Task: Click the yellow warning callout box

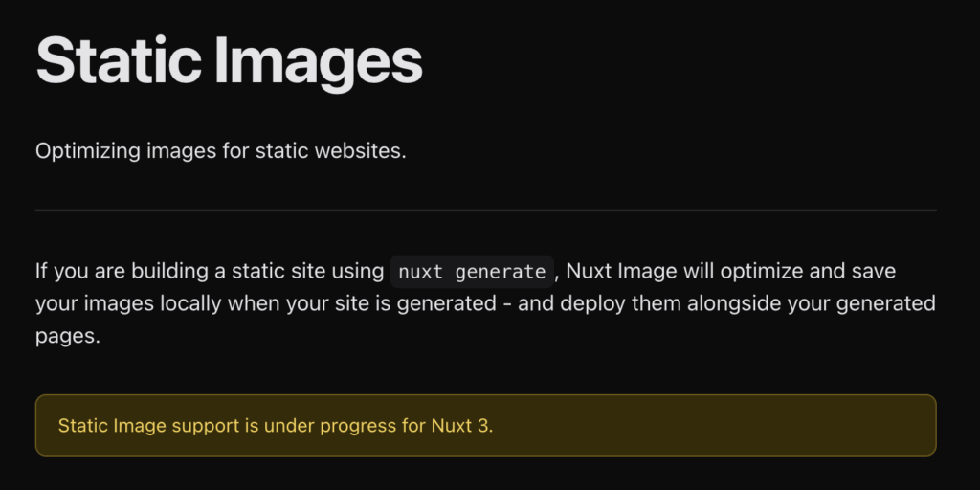Action: pyautogui.click(x=485, y=425)
